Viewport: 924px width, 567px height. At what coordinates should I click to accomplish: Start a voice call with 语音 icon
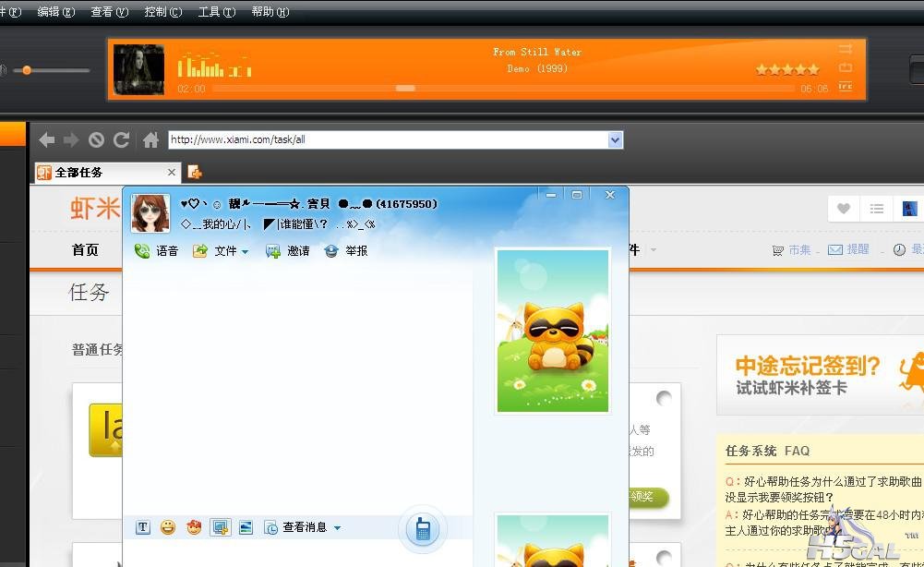tap(142, 251)
